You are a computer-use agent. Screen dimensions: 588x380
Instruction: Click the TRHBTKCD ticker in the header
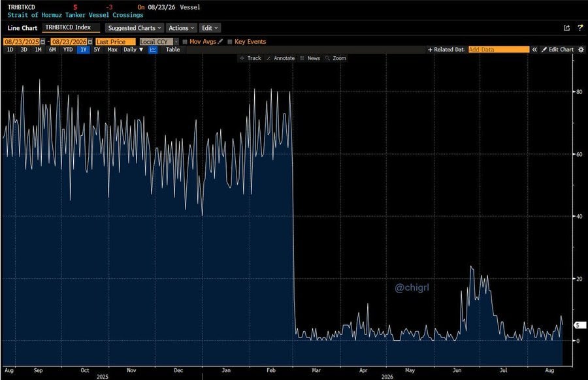(x=22, y=7)
